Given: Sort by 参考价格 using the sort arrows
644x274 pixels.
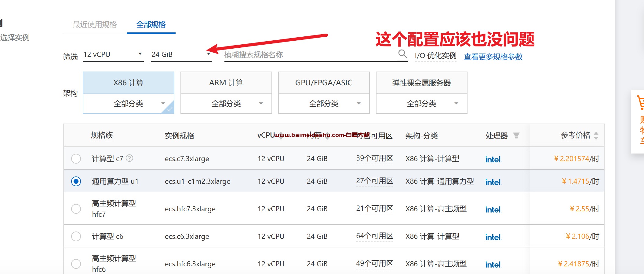Looking at the screenshot, I should click(596, 135).
